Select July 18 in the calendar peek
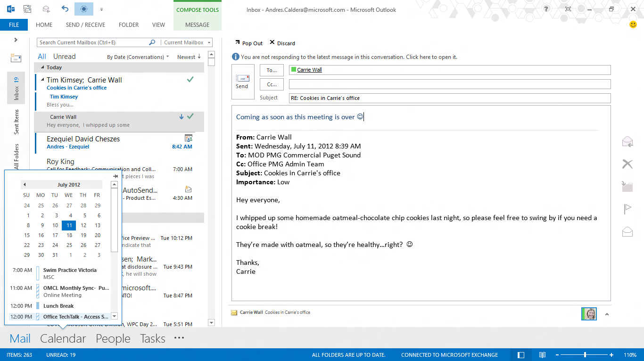Image resolution: width=644 pixels, height=361 pixels. [x=69, y=235]
